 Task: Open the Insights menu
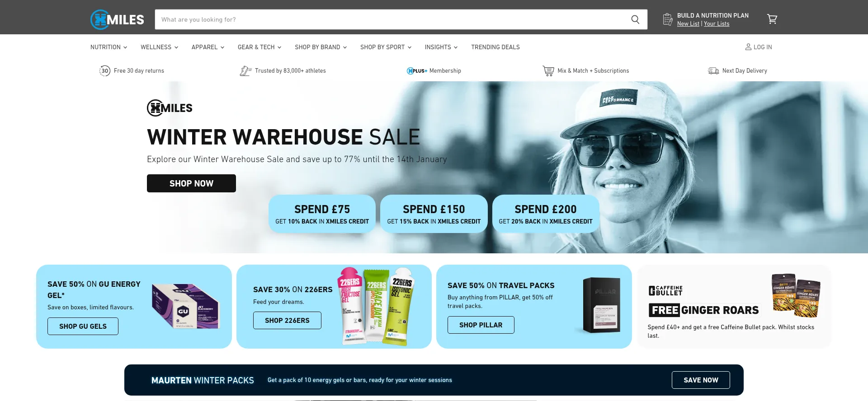(441, 47)
